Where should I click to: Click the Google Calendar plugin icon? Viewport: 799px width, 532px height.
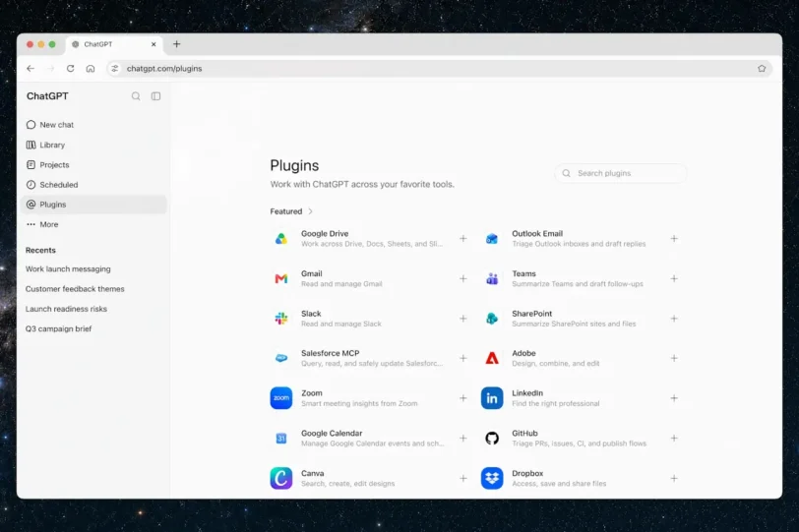(280, 439)
